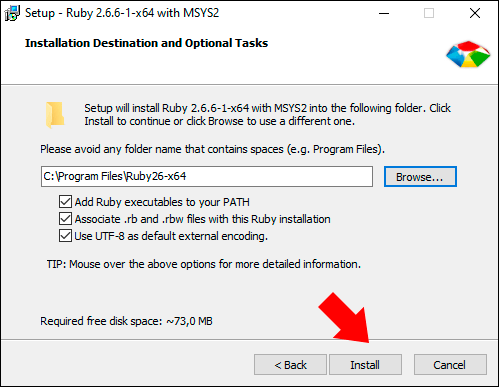Open the Browse... folder dialog
This screenshot has height=387, width=499.
coord(420,177)
